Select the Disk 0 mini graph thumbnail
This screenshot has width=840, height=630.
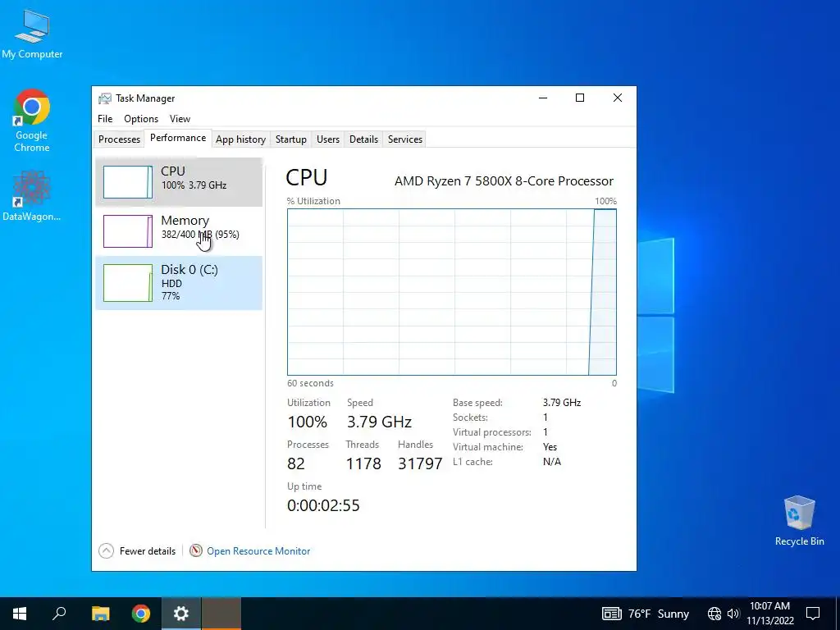click(128, 283)
